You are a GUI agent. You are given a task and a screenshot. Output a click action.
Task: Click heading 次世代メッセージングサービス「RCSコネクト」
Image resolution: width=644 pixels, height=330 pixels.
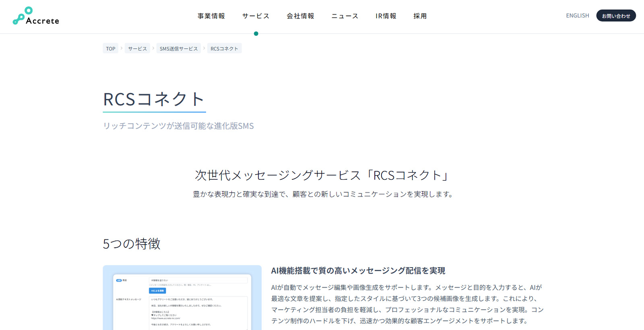pyautogui.click(x=322, y=175)
